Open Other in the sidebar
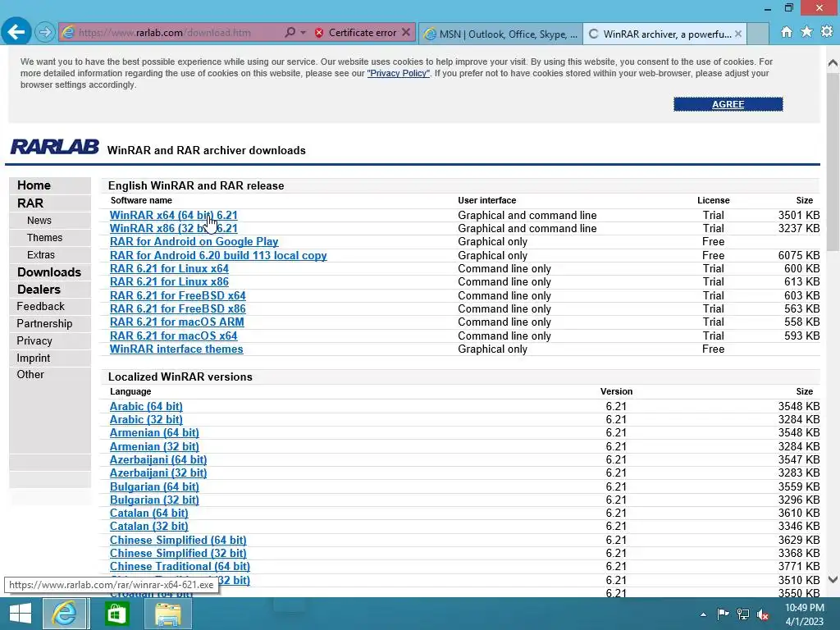The height and width of the screenshot is (630, 840). 30,374
